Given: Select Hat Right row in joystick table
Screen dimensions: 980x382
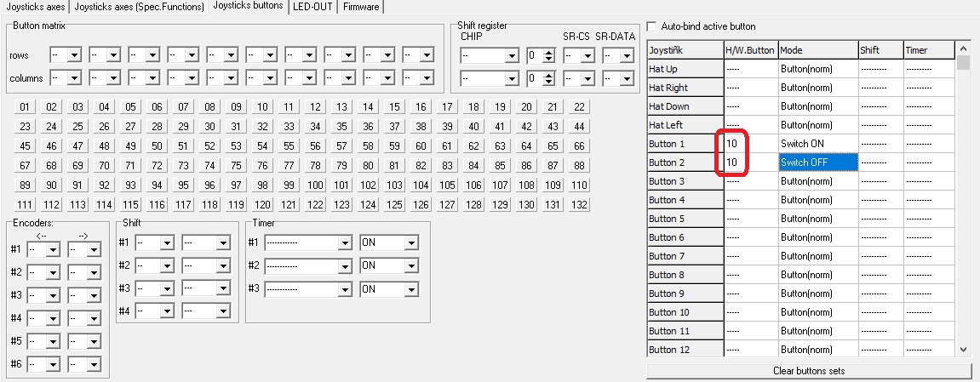Looking at the screenshot, I should [x=800, y=88].
